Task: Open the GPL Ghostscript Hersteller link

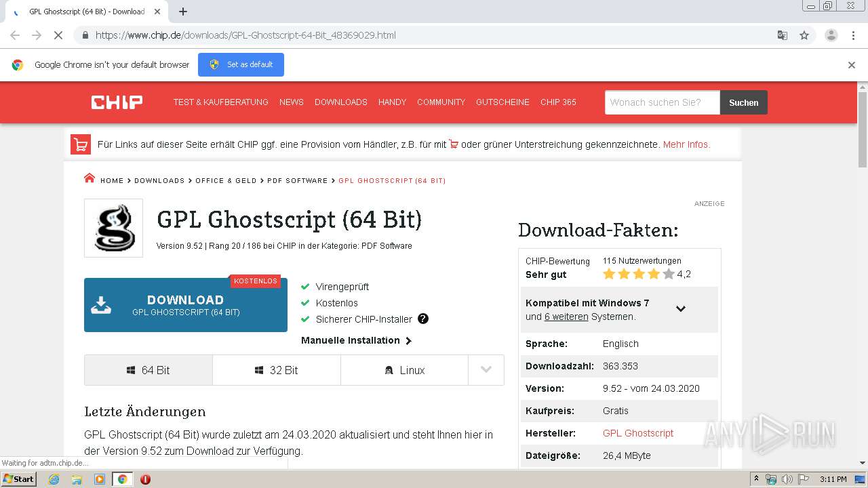Action: click(x=638, y=433)
